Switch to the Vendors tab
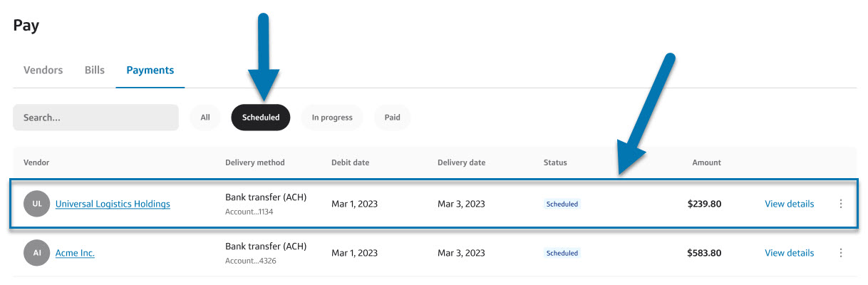Screen dimensions: 868x285 pyautogui.click(x=43, y=71)
